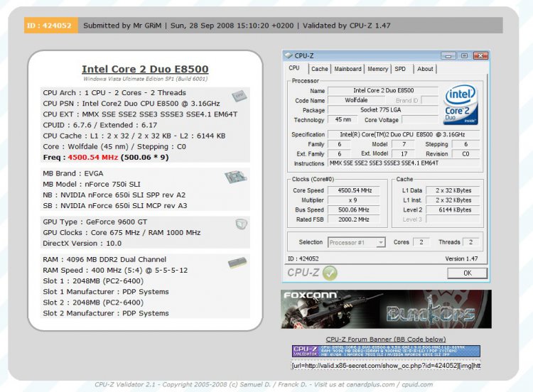Click the CPU-Z Forum Banner link

386,339
